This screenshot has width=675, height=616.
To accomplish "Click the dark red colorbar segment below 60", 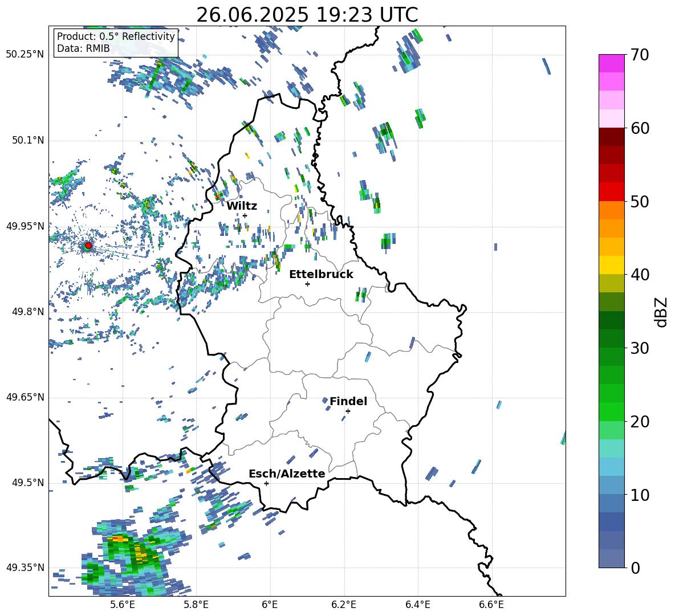I will click(611, 137).
